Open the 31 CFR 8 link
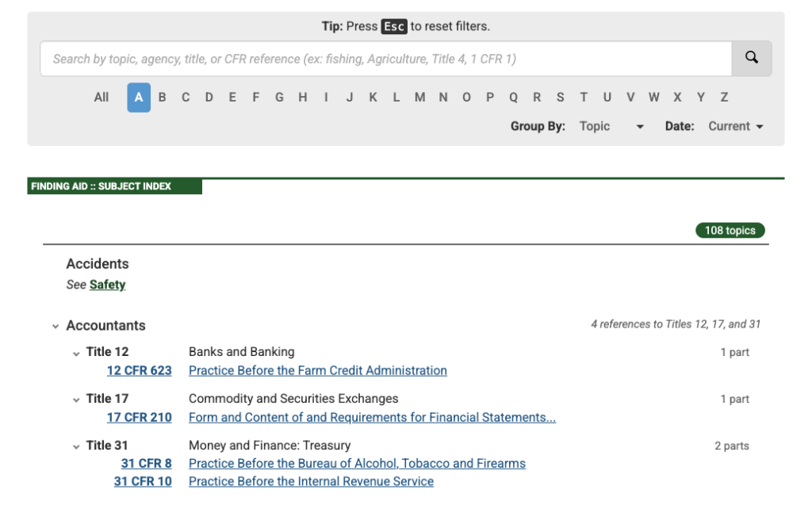The image size is (812, 509). [147, 464]
